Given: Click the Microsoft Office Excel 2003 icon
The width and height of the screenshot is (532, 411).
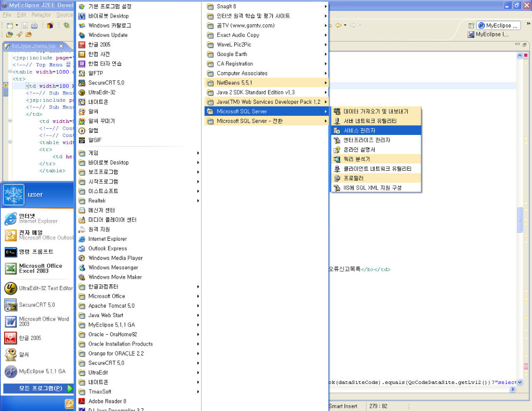Looking at the screenshot, I should point(10,269).
